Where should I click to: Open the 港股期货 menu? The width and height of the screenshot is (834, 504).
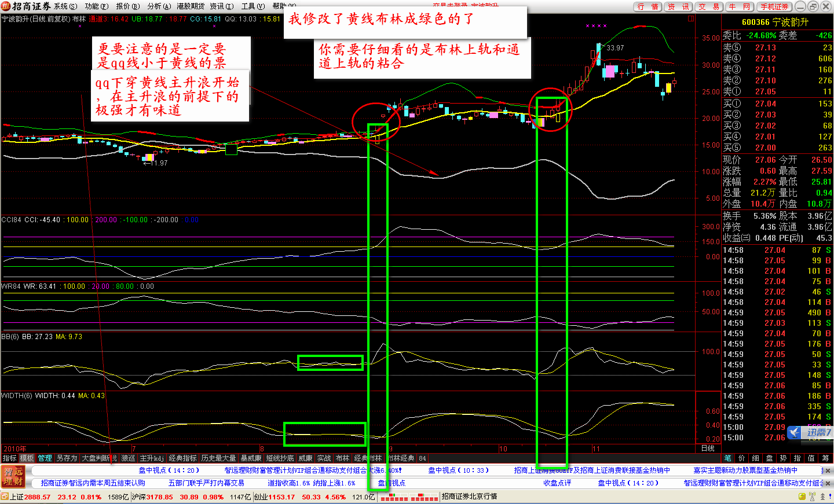191,6
